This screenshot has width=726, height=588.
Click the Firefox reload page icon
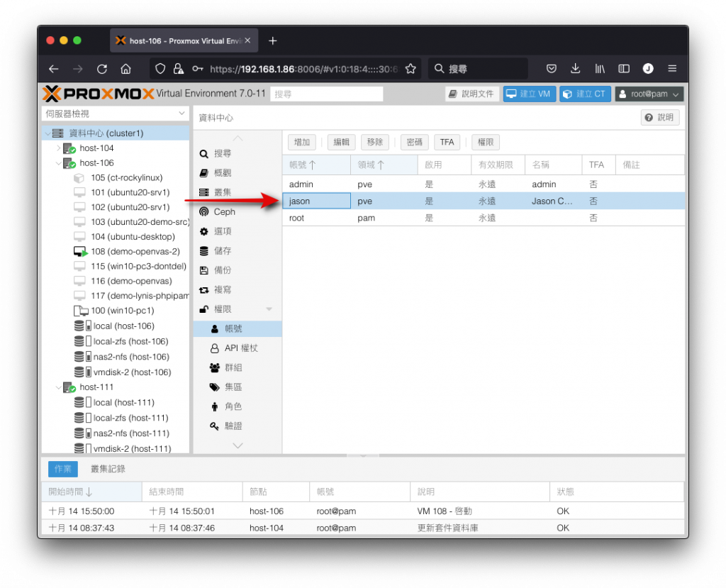tap(102, 69)
